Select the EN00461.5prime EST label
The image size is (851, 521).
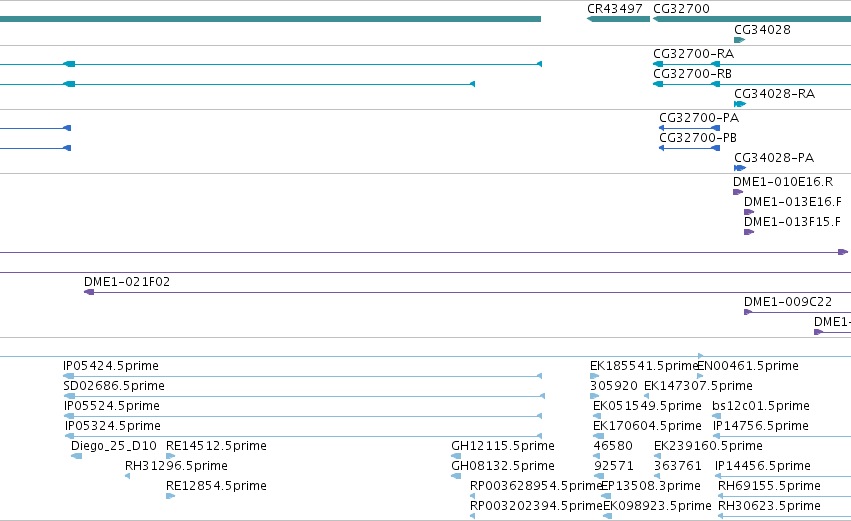(748, 366)
